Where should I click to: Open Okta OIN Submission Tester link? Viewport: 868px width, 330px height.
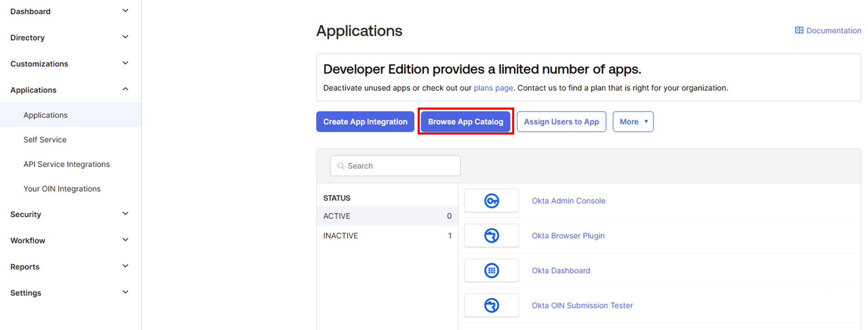tap(582, 306)
